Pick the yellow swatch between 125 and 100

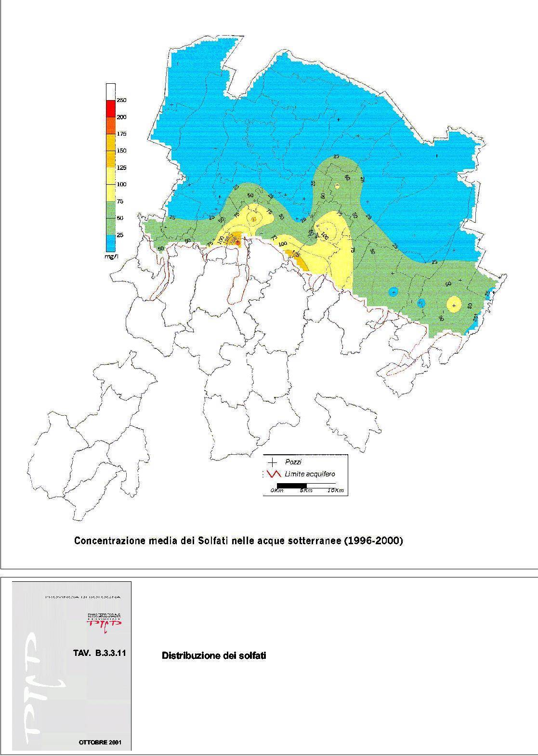(x=111, y=176)
